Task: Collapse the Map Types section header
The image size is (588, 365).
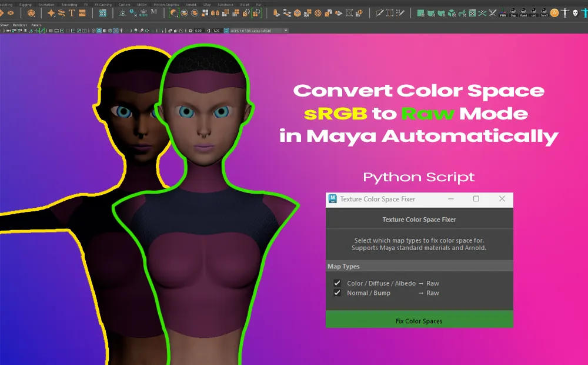Action: coord(343,267)
